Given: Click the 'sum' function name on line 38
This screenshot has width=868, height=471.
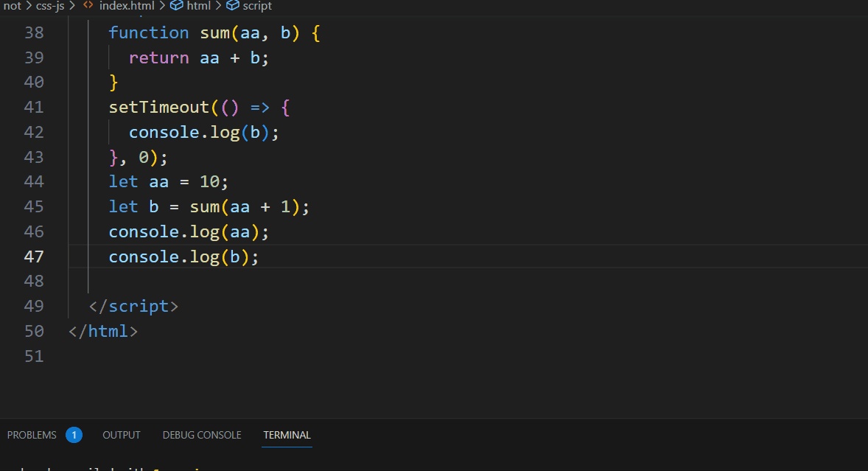Looking at the screenshot, I should pos(214,32).
